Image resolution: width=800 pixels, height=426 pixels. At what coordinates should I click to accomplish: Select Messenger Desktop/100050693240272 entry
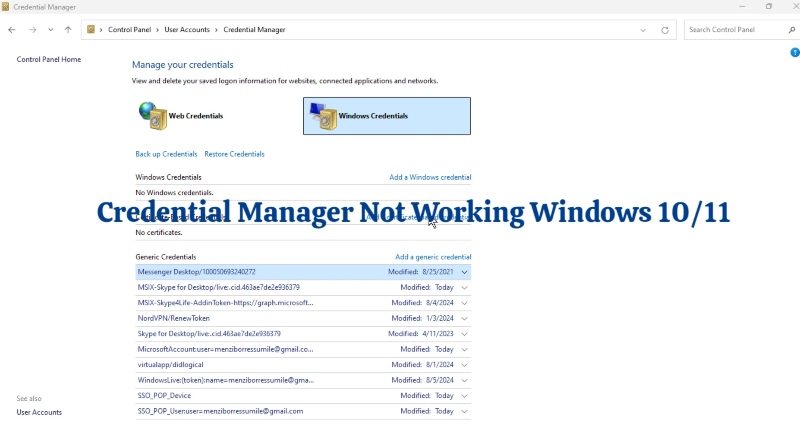click(x=303, y=272)
